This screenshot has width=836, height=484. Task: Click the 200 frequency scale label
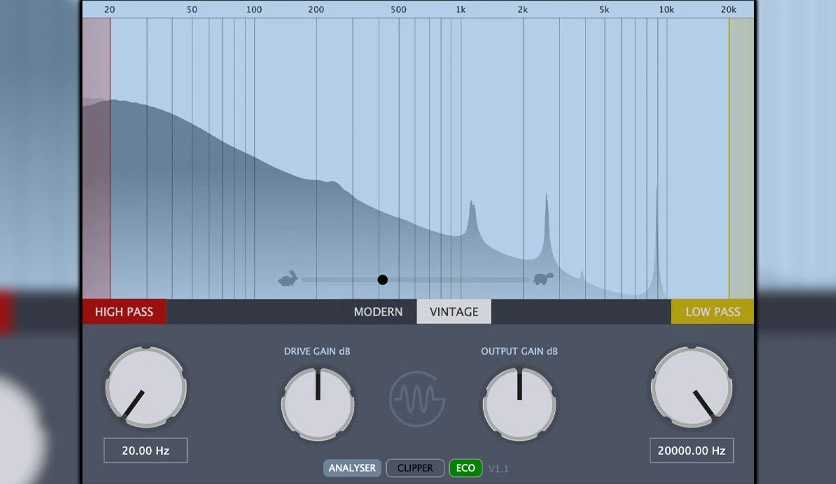coord(316,10)
